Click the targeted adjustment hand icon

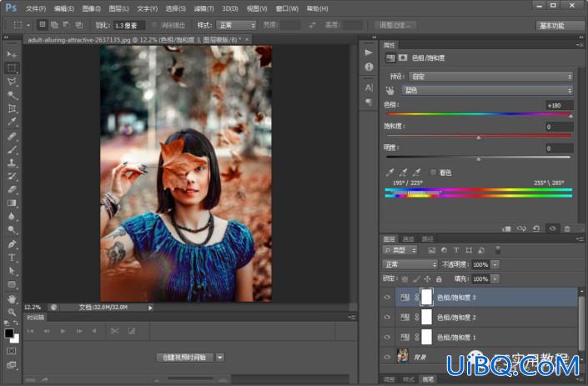coord(390,90)
